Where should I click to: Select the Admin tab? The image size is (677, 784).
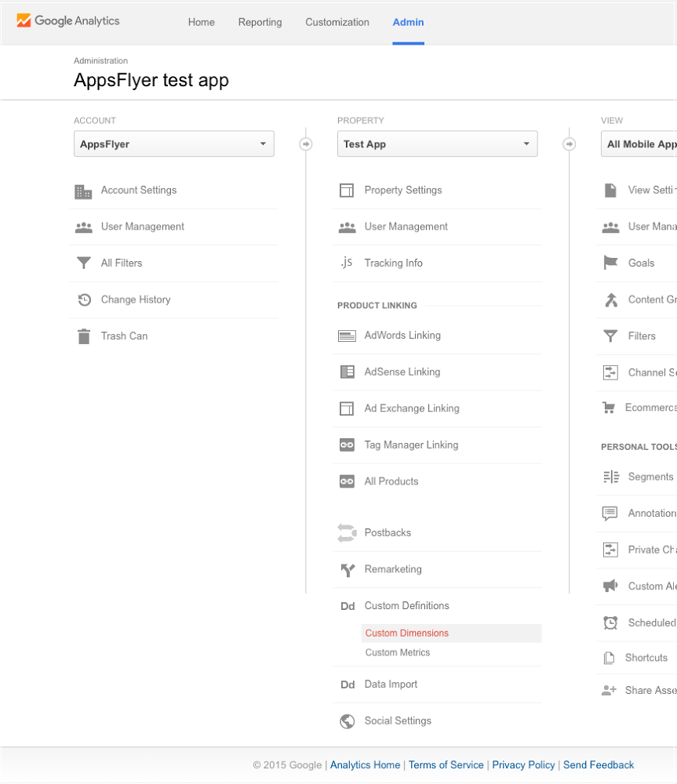[408, 23]
